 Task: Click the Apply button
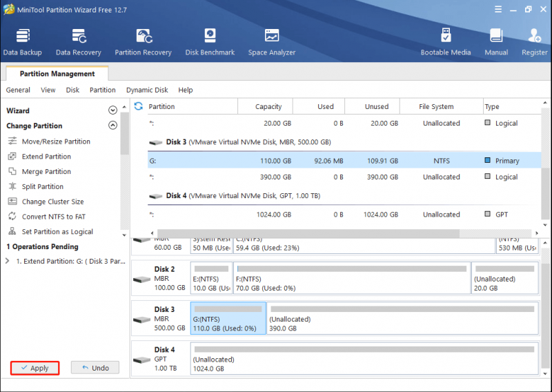point(35,368)
